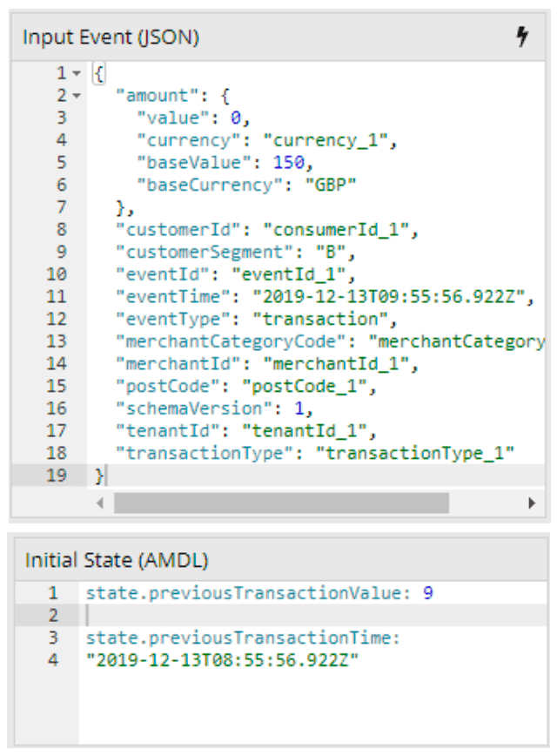Collapse the "amount" object fold arrow

point(77,95)
